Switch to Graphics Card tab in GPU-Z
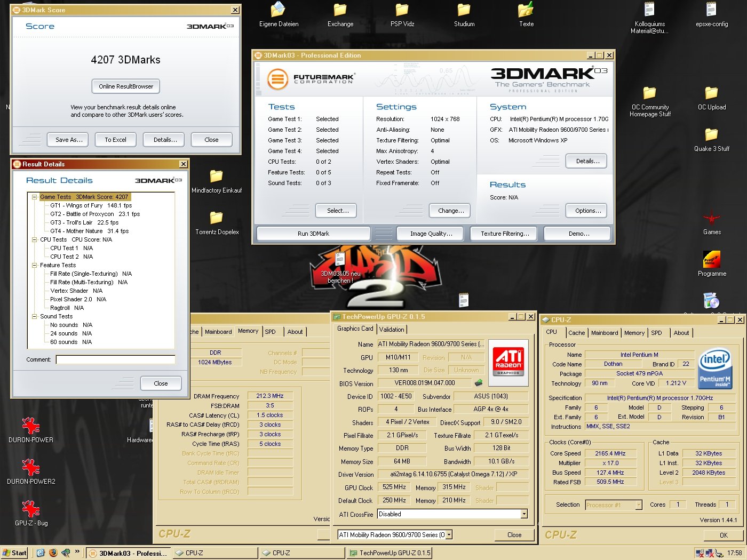This screenshot has width=747, height=560. tap(355, 329)
